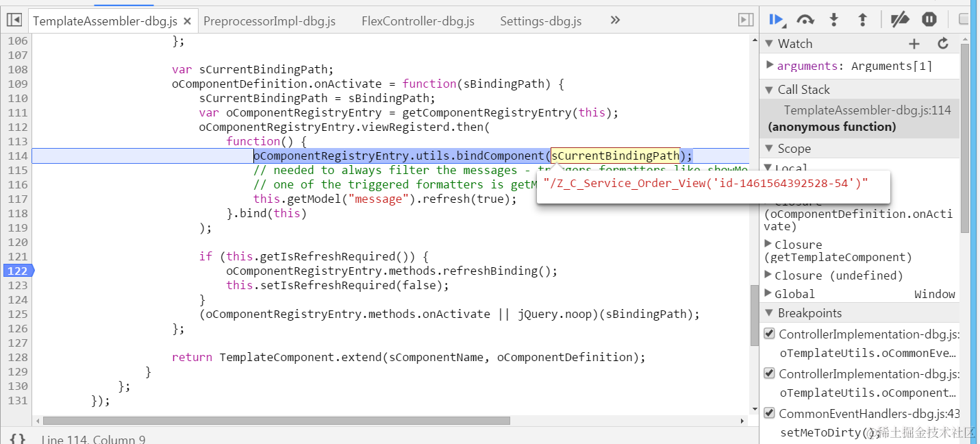This screenshot has width=980, height=444.
Task: Toggle the file navigator sidebar icon
Action: 14,21
